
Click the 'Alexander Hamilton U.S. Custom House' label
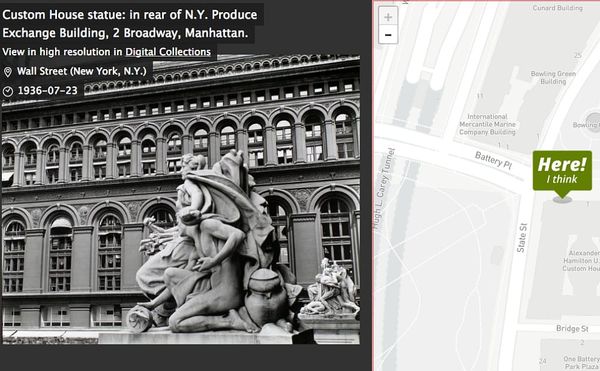582,261
